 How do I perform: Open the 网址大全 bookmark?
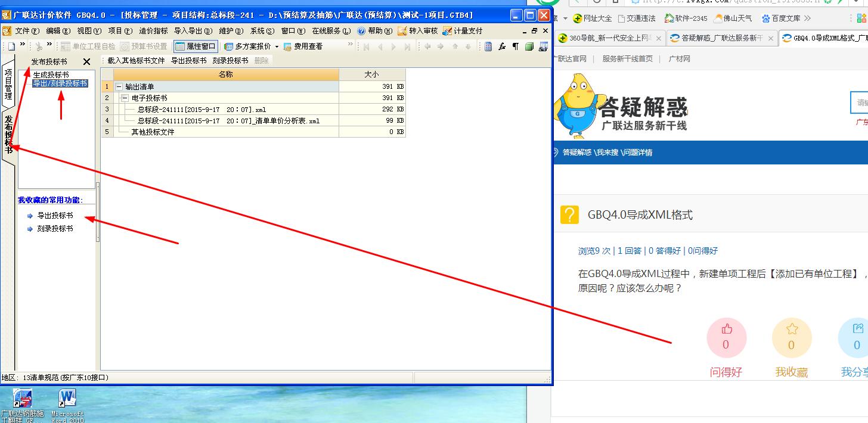click(592, 18)
